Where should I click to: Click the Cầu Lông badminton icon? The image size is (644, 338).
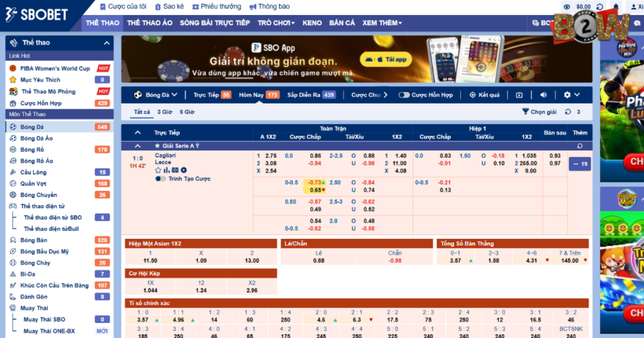click(13, 172)
